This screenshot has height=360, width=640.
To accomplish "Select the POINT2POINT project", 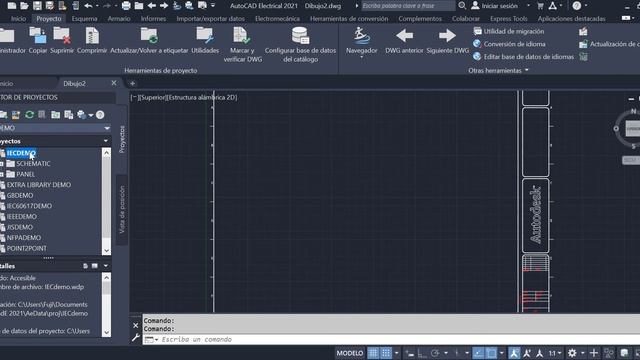I will [x=27, y=248].
